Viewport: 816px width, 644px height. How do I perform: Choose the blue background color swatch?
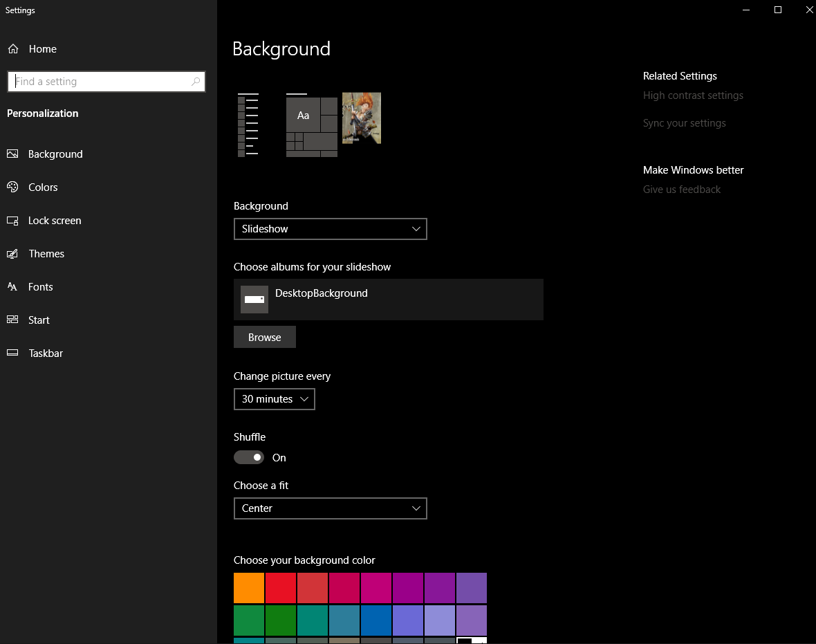pyautogui.click(x=375, y=620)
